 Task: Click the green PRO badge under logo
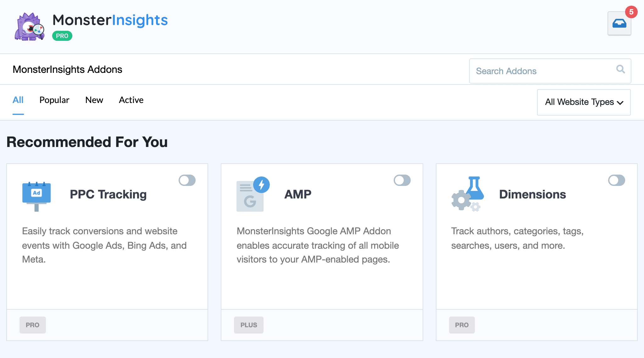point(62,36)
